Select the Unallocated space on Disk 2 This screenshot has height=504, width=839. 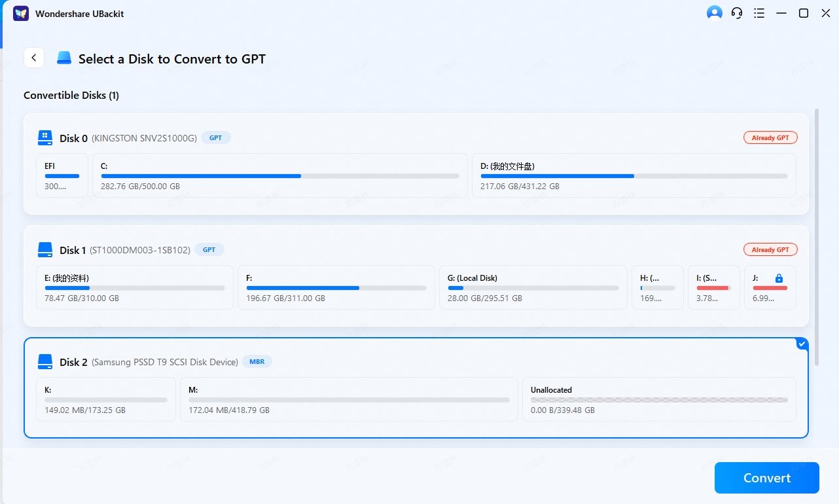(659, 399)
